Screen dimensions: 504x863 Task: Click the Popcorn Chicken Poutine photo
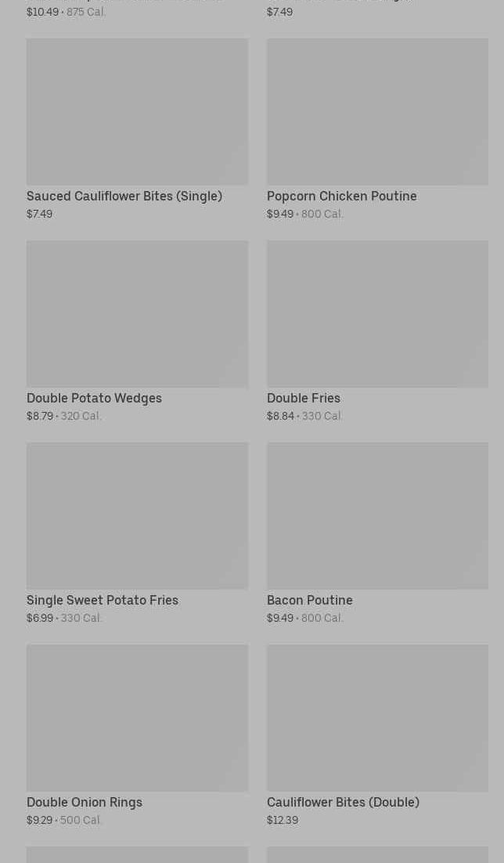click(x=377, y=112)
